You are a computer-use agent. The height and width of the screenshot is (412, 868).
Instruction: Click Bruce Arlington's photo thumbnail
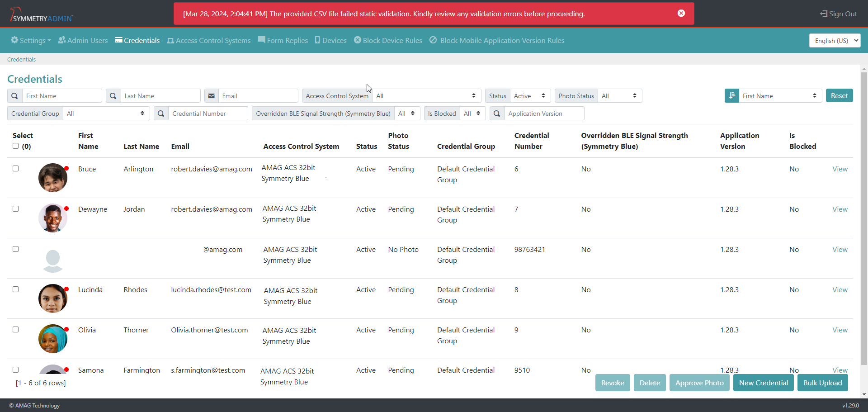click(x=53, y=178)
